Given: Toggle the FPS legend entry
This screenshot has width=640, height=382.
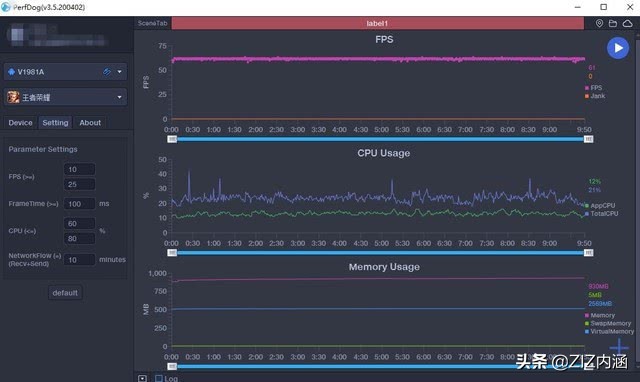Looking at the screenshot, I should pos(593,88).
